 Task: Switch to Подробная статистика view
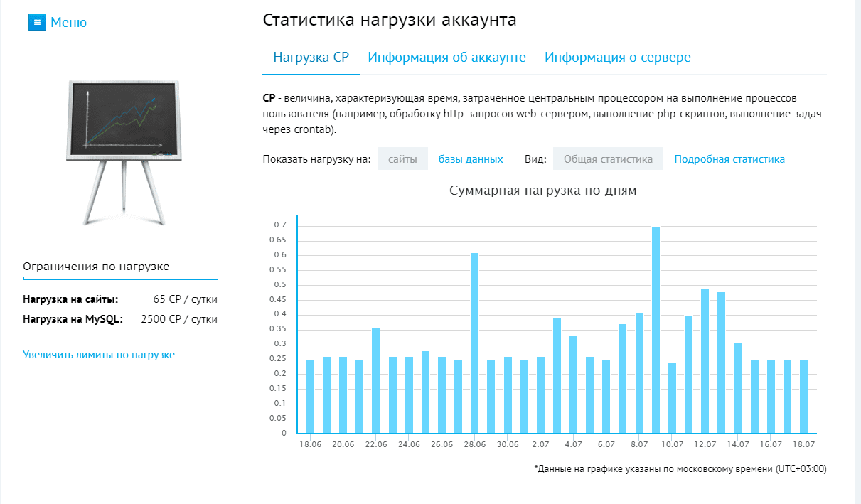click(x=729, y=159)
